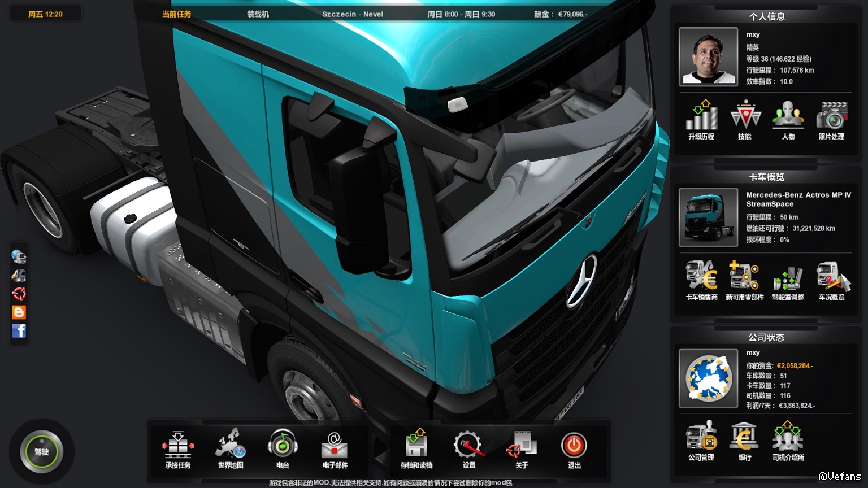Select 当前任务 in the top bar

(x=176, y=14)
